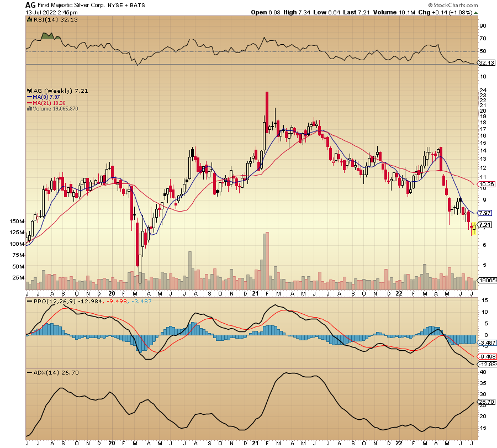Click the red -9.498 PPO signal value in legend
497x448 pixels.
coord(117,302)
